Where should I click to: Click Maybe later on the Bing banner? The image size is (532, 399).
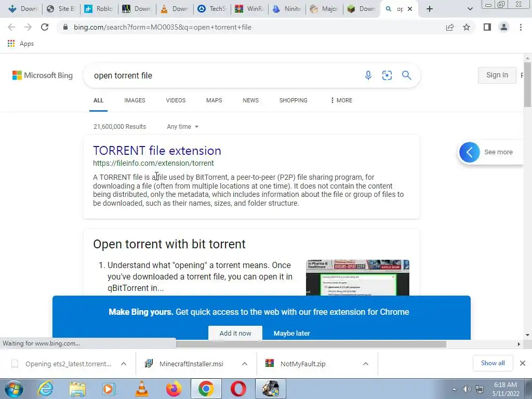pyautogui.click(x=292, y=333)
